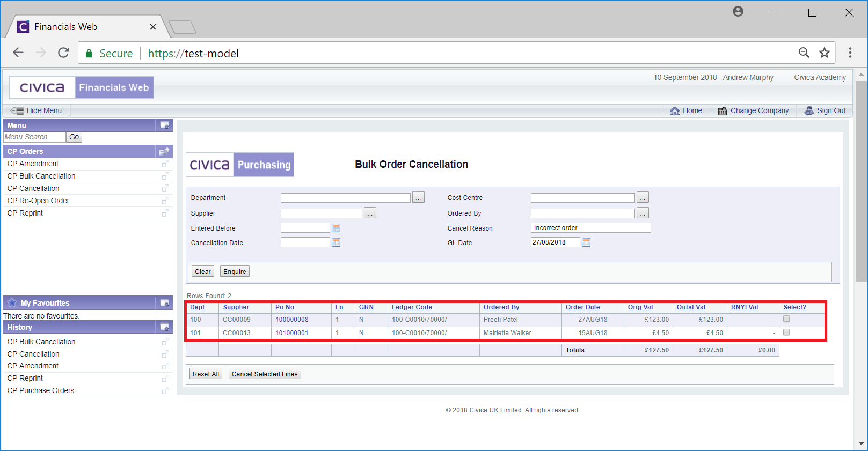Open Department lookup button

click(419, 197)
